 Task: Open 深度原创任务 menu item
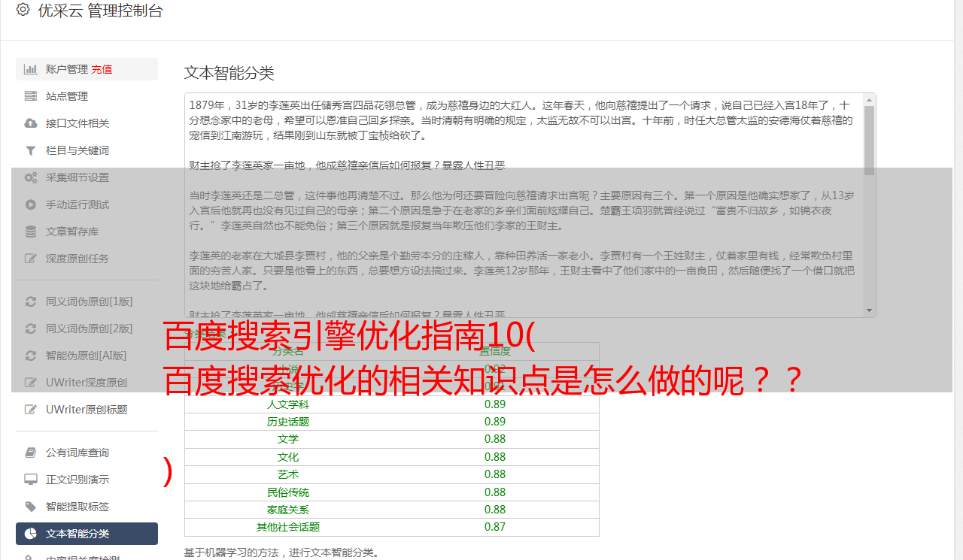click(x=87, y=259)
